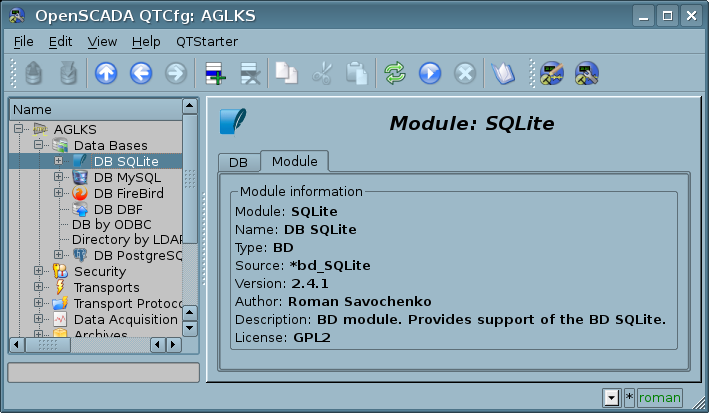Copy the selected item via copy icon
Viewport: 709px width, 413px height.
pos(286,73)
